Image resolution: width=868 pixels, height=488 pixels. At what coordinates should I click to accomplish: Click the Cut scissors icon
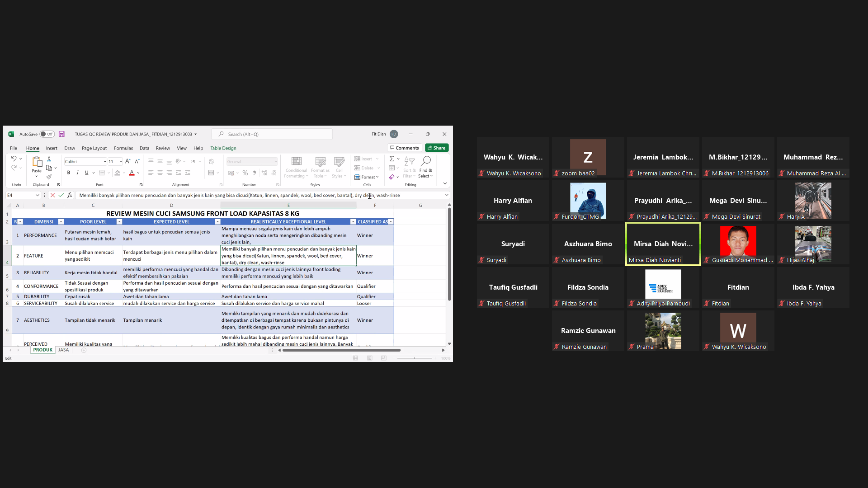pyautogui.click(x=49, y=159)
